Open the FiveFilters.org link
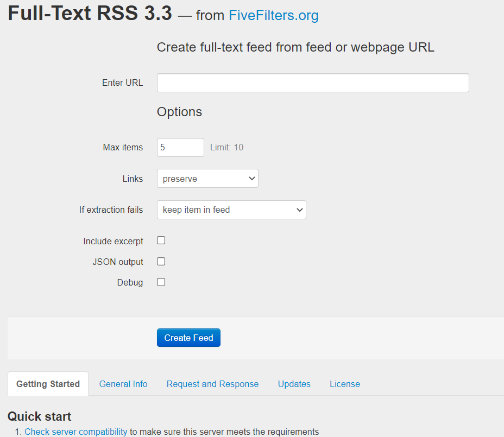 pyautogui.click(x=274, y=15)
